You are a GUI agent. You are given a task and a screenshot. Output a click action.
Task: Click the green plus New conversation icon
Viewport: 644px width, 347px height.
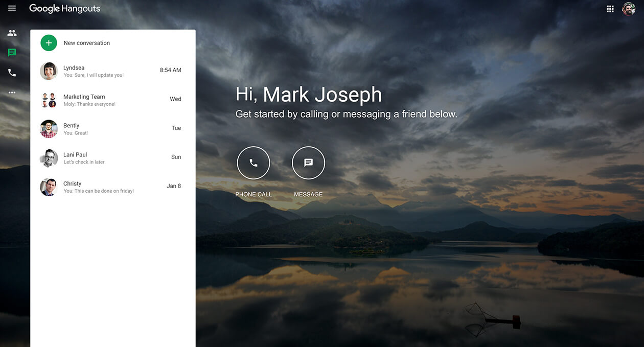(x=49, y=43)
